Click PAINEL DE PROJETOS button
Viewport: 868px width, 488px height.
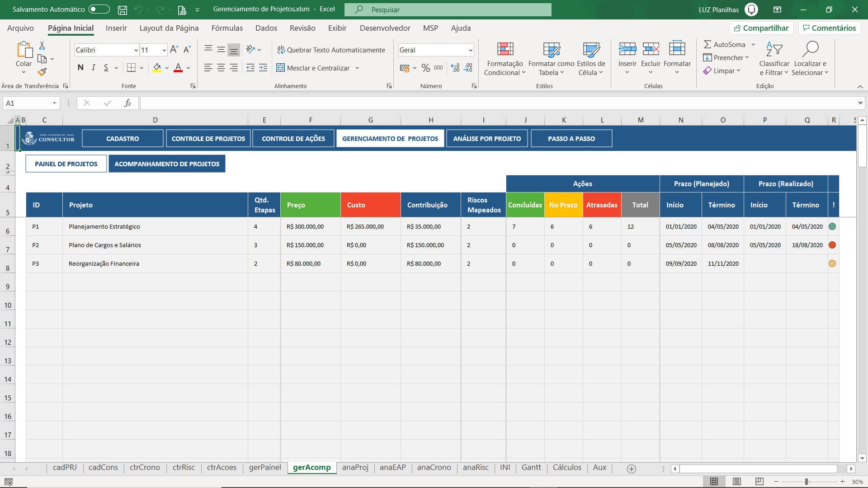click(x=66, y=164)
